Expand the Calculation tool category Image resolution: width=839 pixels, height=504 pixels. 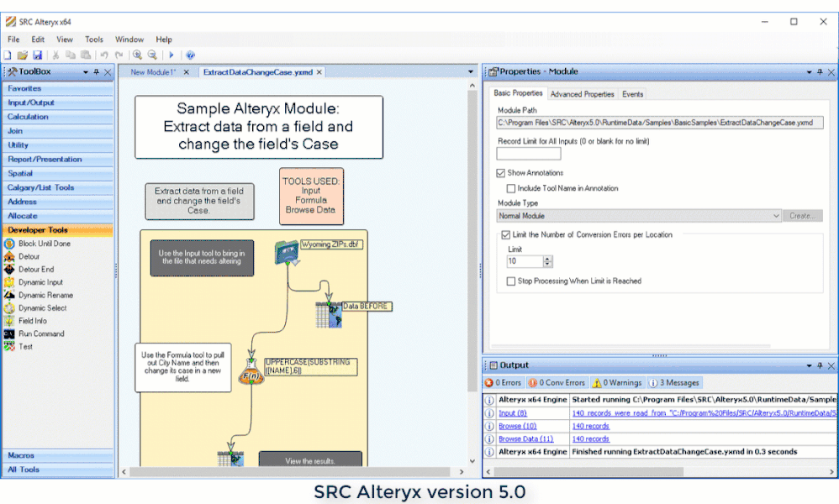click(x=58, y=117)
